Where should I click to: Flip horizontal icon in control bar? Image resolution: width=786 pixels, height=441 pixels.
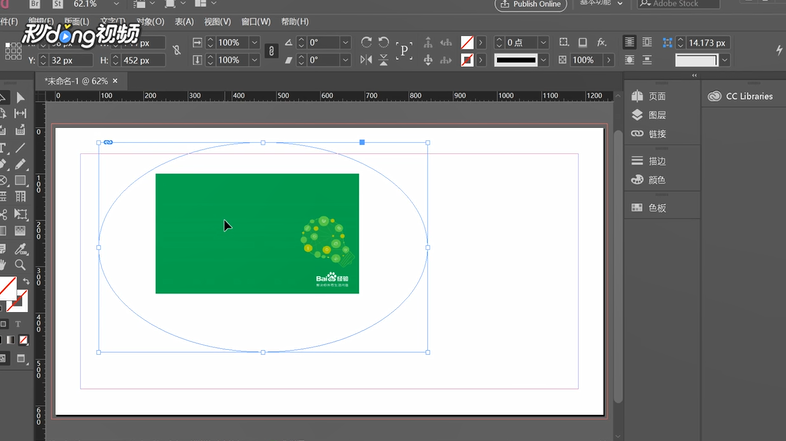click(366, 60)
